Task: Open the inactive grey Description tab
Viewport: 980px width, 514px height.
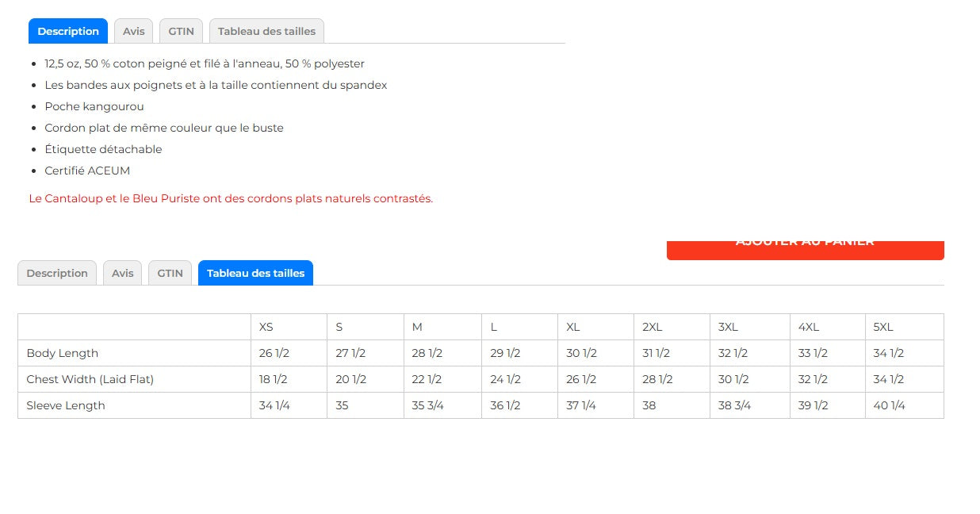Action: pyautogui.click(x=57, y=273)
